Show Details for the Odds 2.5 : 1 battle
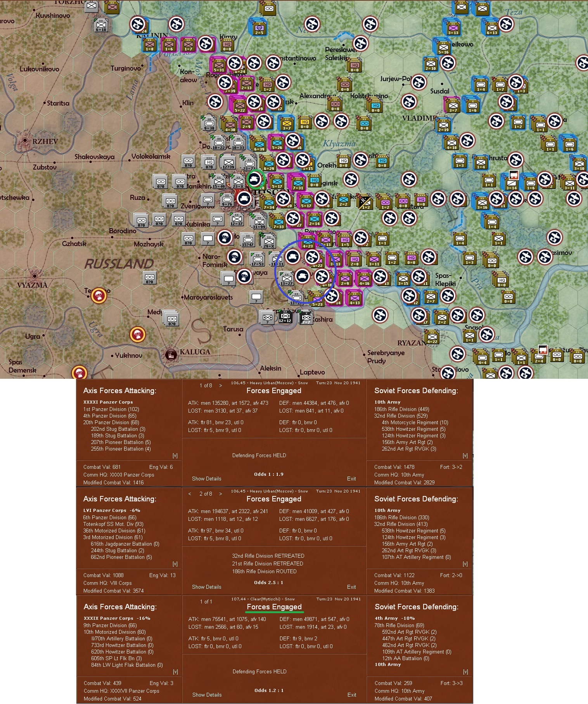Screen dimensions: 588x704 [x=207, y=587]
